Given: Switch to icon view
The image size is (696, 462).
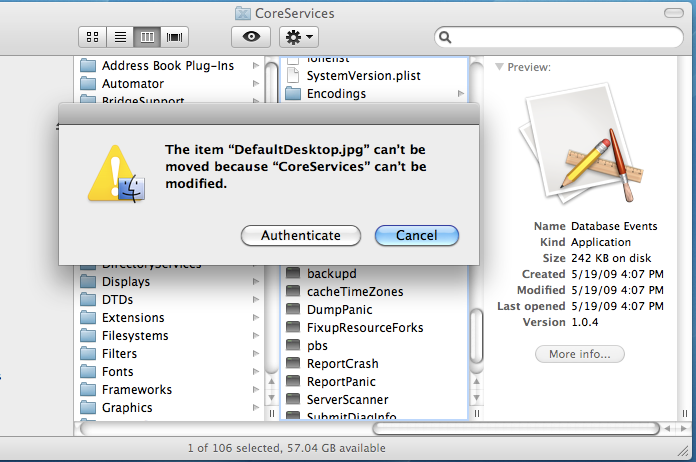Looking at the screenshot, I should (92, 37).
